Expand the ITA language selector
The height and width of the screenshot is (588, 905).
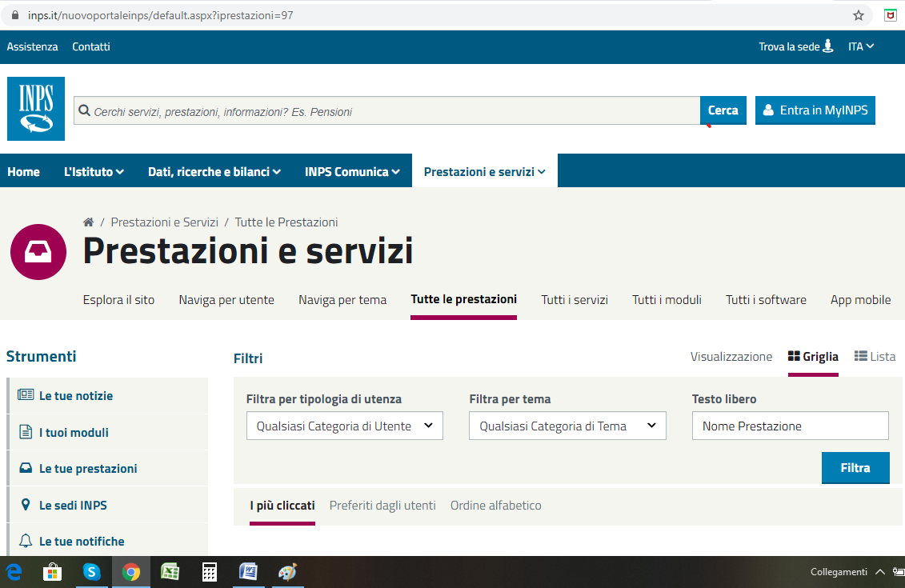click(x=861, y=47)
